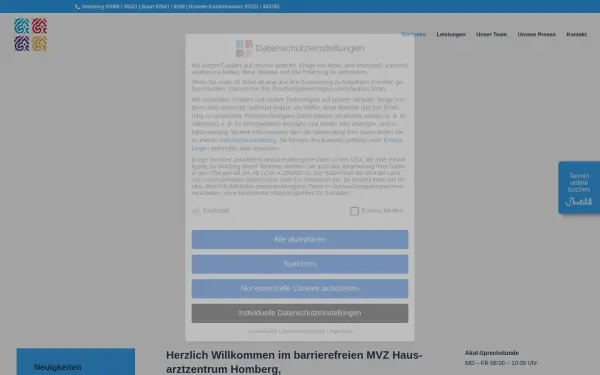Click the Datenschutzeinstellungen dialog title
Viewport: 600px width, 375px height.
point(310,48)
